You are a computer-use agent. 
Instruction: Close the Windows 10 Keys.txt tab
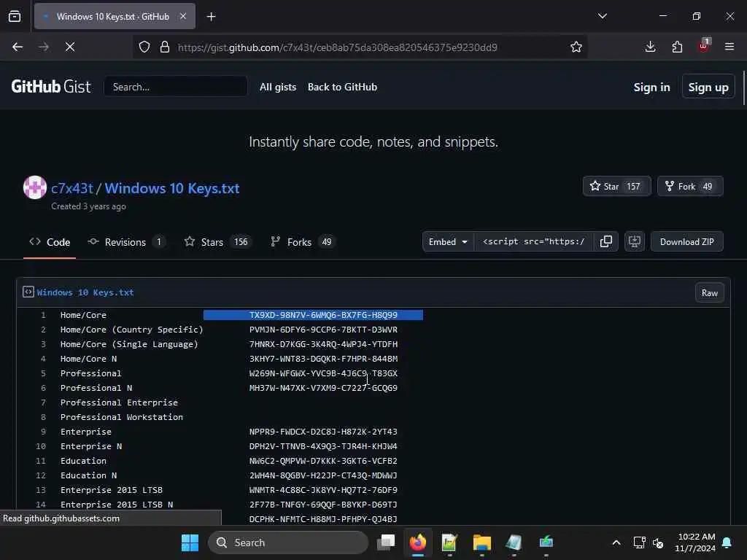click(x=183, y=16)
